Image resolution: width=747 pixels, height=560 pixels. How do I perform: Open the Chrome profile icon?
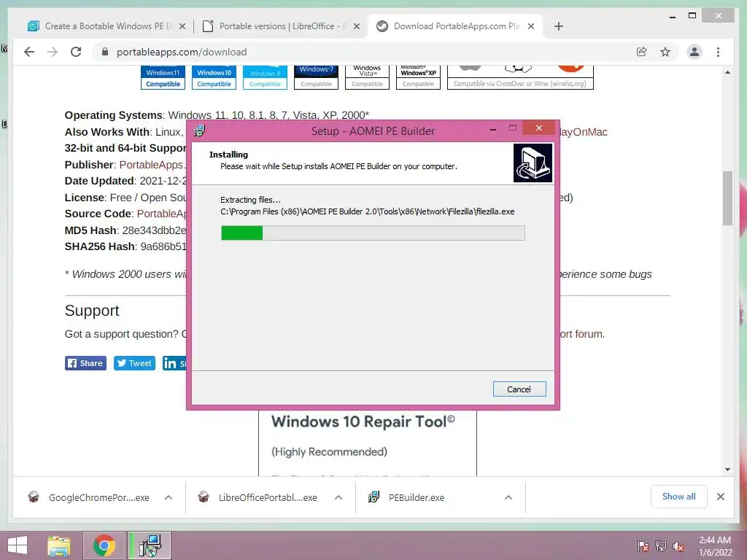coord(694,52)
